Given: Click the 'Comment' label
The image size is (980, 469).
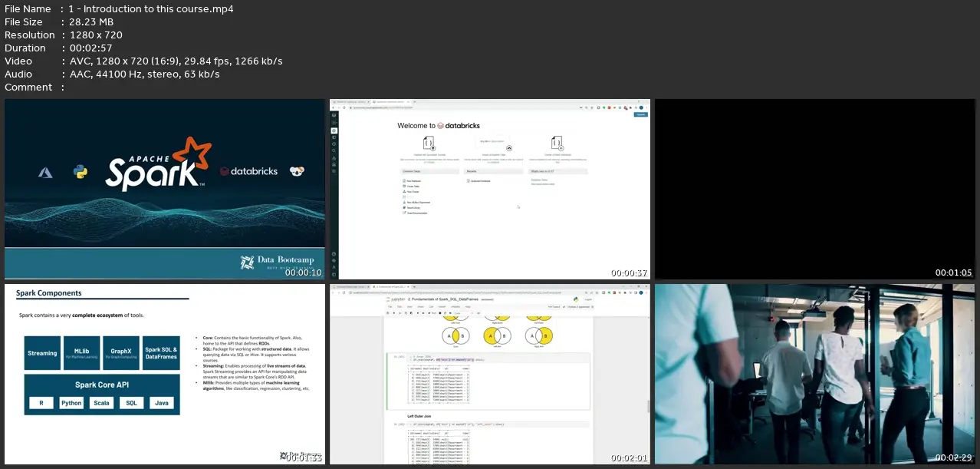Looking at the screenshot, I should (x=28, y=87).
